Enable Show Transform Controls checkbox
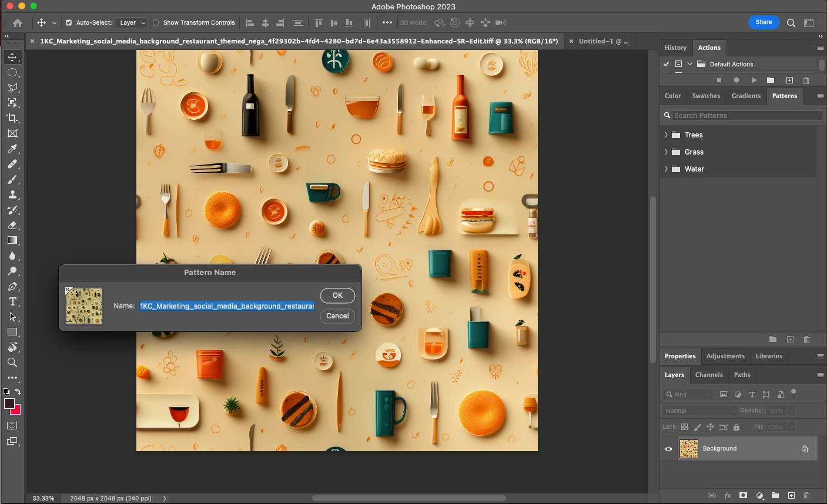The height and width of the screenshot is (504, 827). [156, 23]
